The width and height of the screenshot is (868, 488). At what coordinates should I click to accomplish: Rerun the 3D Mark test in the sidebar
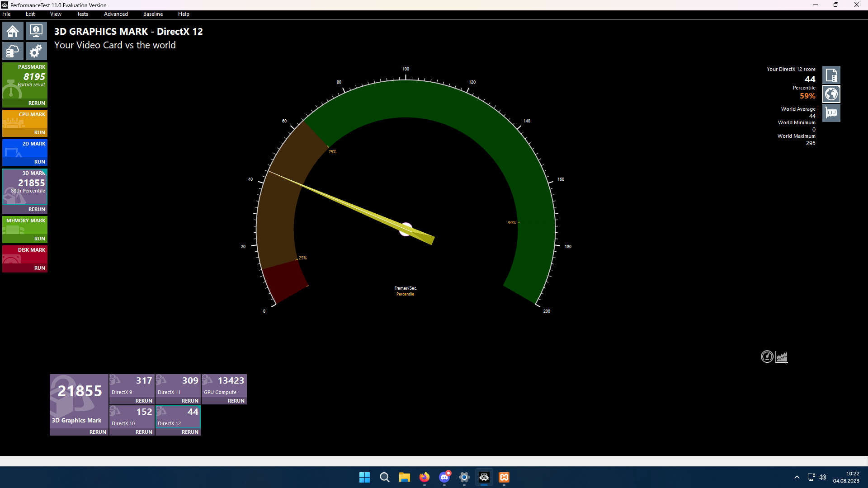[37, 209]
